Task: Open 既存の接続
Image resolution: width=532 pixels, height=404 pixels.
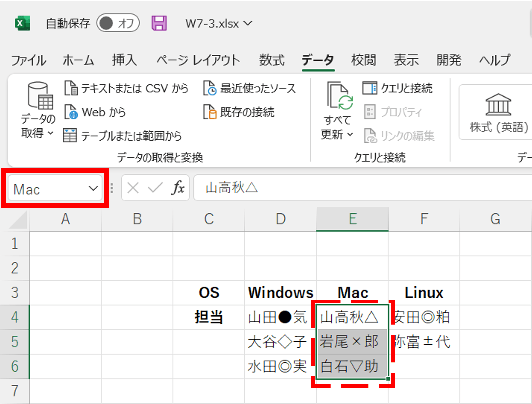Action: pyautogui.click(x=238, y=112)
